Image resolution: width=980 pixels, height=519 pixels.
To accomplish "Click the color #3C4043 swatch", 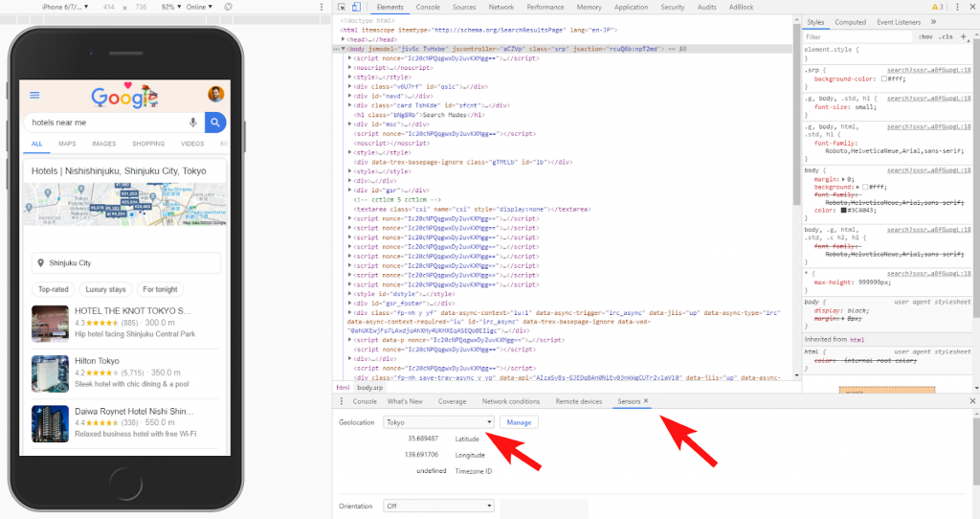I will point(843,211).
